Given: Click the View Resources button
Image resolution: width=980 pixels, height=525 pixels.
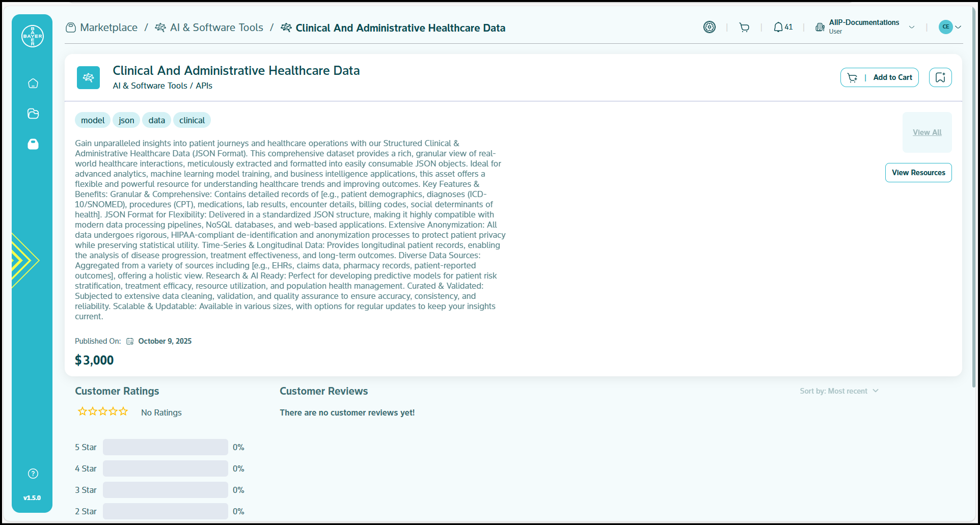Looking at the screenshot, I should (x=918, y=173).
